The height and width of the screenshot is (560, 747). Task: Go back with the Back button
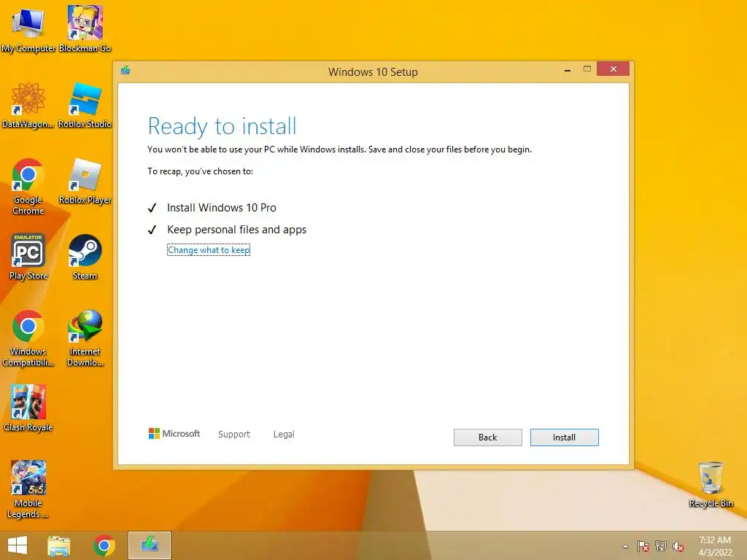(x=487, y=437)
